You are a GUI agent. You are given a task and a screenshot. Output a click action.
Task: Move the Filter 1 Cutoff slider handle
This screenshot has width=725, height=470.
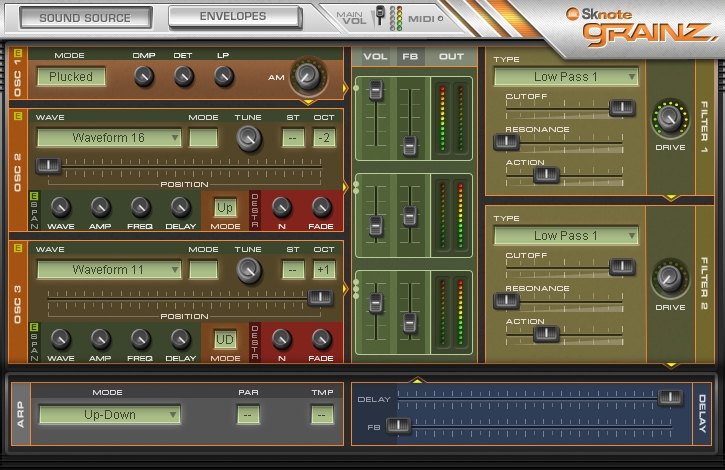(622, 108)
